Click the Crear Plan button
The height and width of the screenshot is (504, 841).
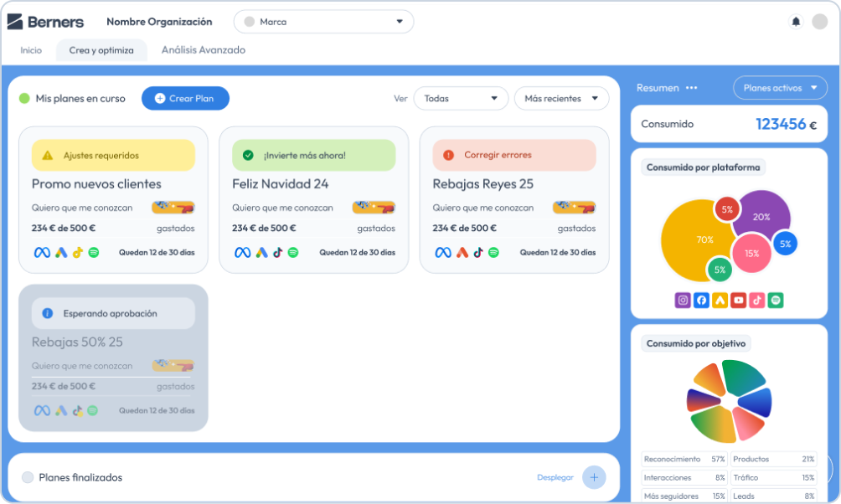185,99
